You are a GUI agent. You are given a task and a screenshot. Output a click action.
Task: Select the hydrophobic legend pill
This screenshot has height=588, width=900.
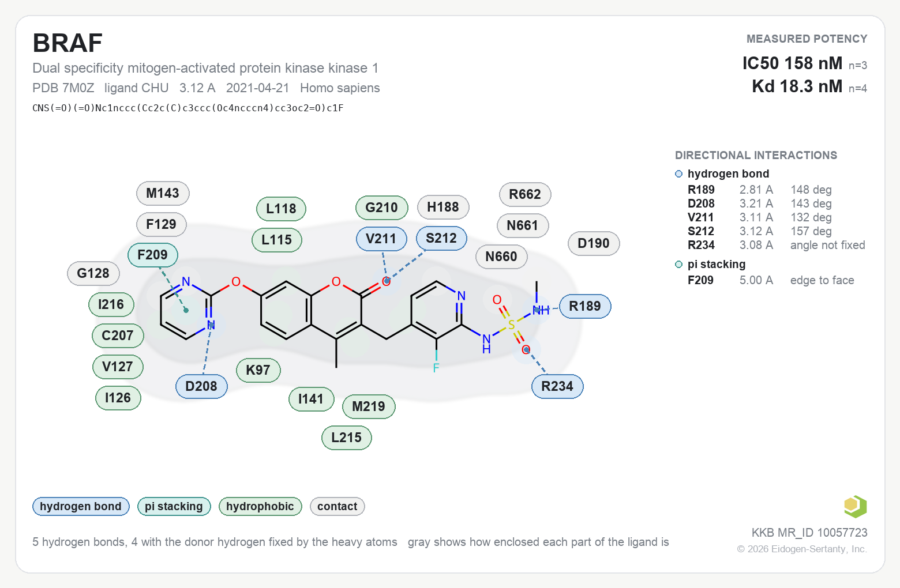click(260, 507)
